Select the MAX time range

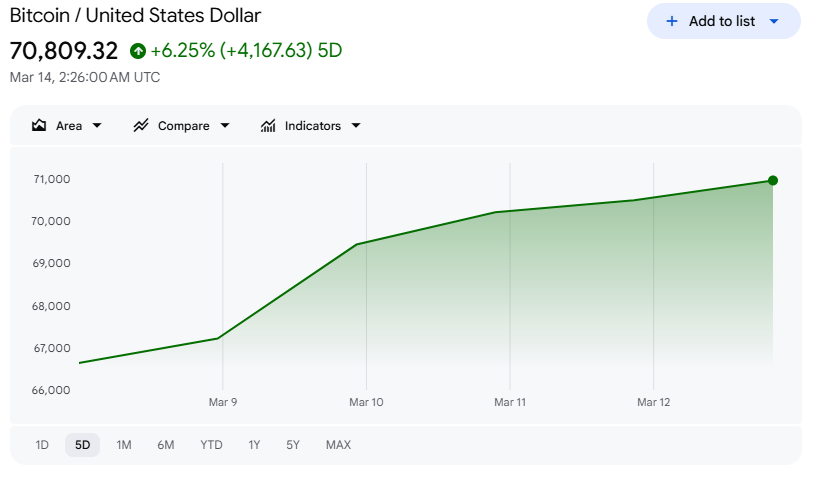click(338, 445)
